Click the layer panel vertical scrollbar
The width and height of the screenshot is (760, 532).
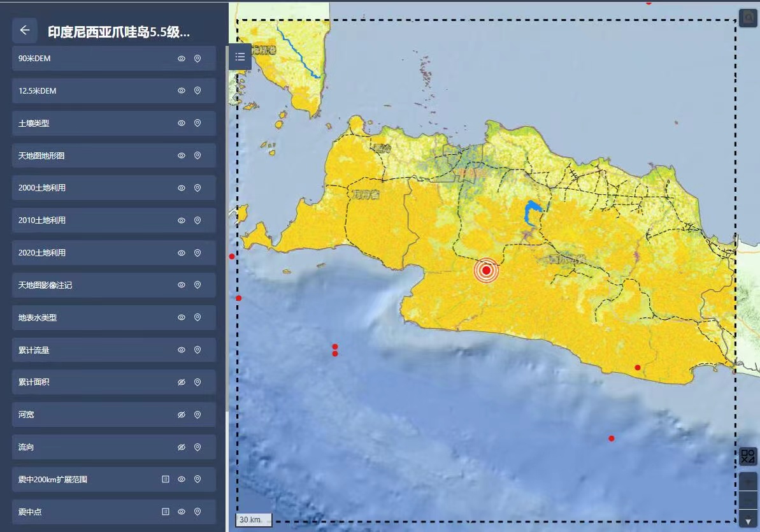click(227, 223)
